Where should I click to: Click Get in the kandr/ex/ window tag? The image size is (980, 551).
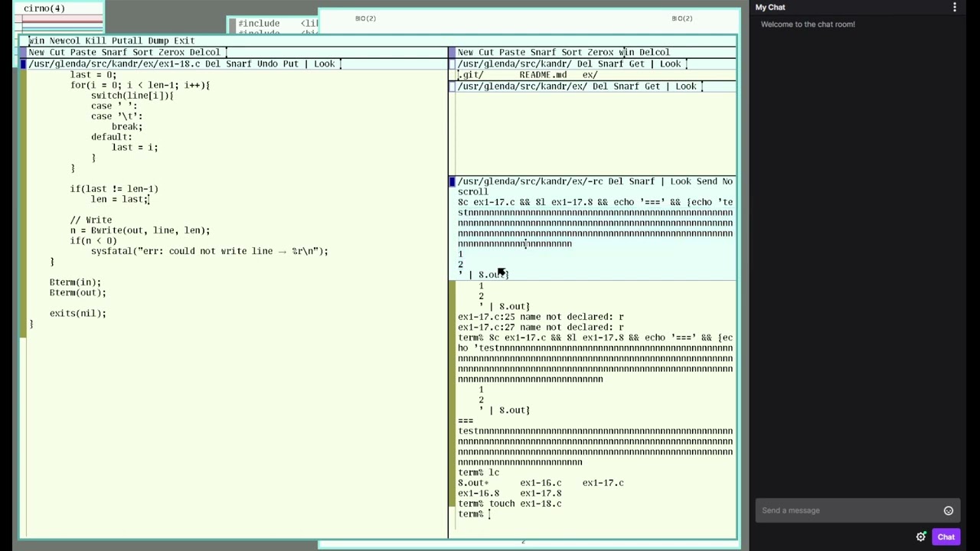652,86
